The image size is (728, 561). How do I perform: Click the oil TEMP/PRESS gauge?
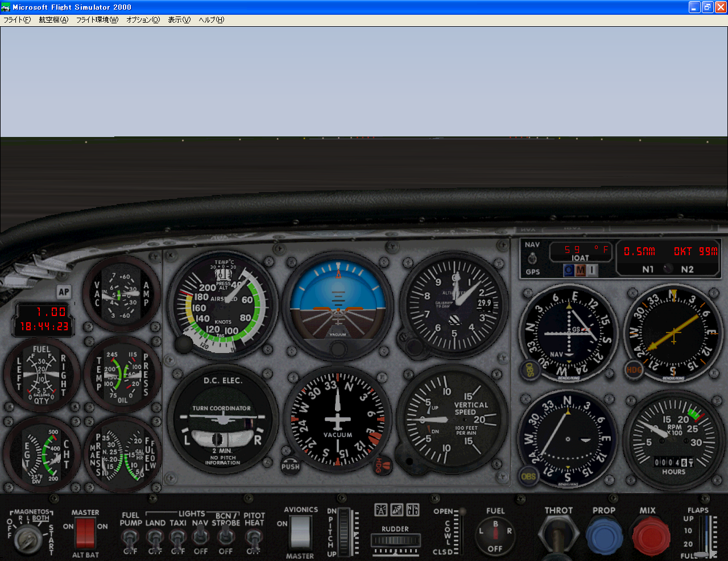tap(122, 375)
